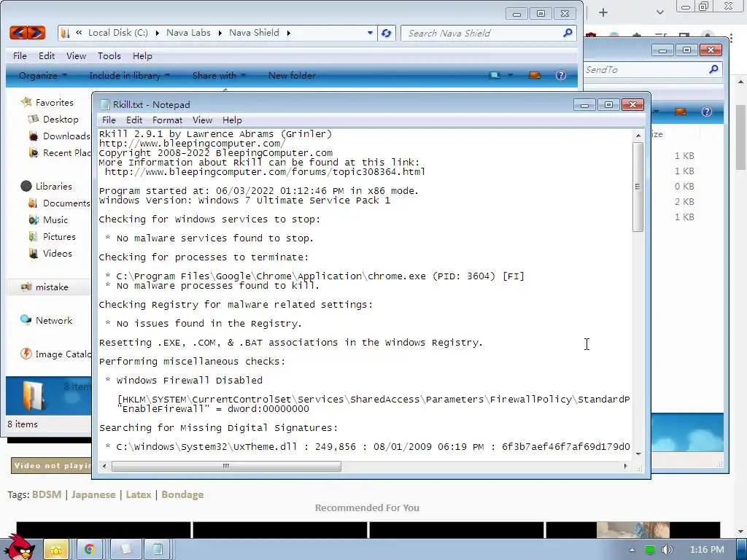Click the back/forward navigation arrows in Explorer
This screenshot has height=560, width=747.
click(27, 33)
